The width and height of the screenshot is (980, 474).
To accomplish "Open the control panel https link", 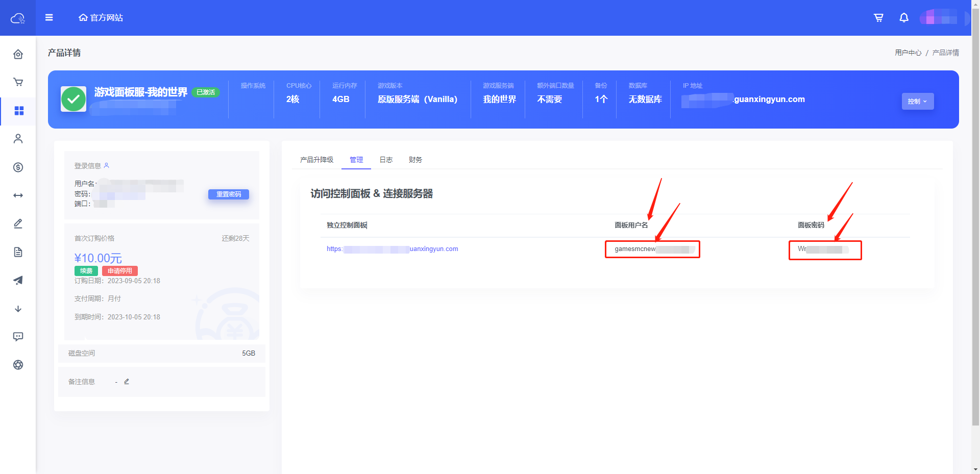I will tap(392, 249).
